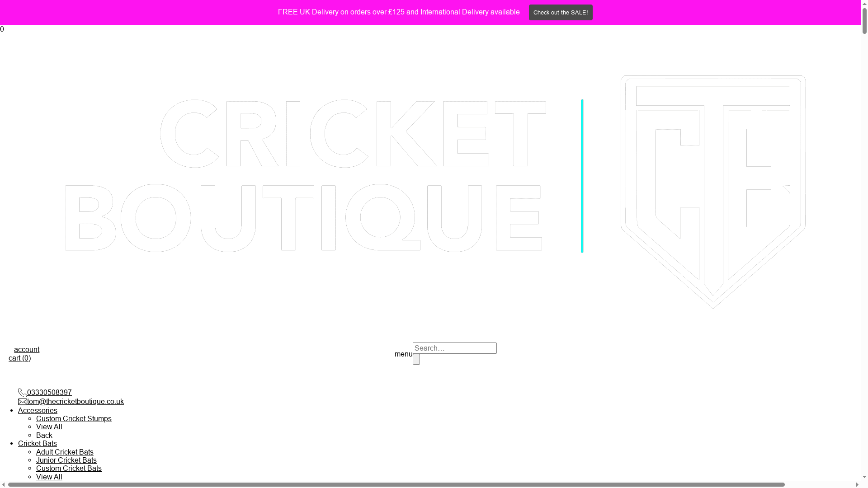Call the 03330508397 phone link
Screen dimensions: 868x488
pos(49,392)
